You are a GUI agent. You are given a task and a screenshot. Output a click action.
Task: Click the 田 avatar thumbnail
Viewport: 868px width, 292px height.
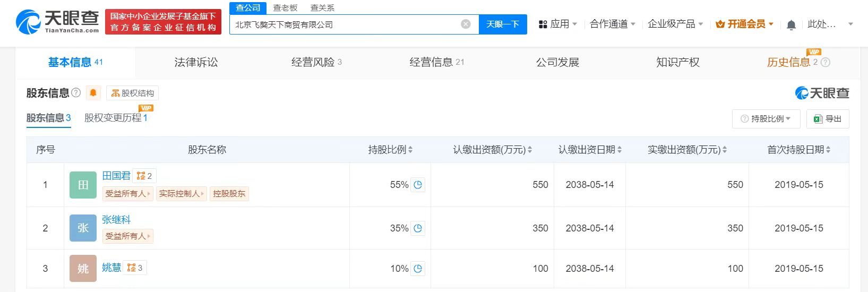click(x=83, y=185)
